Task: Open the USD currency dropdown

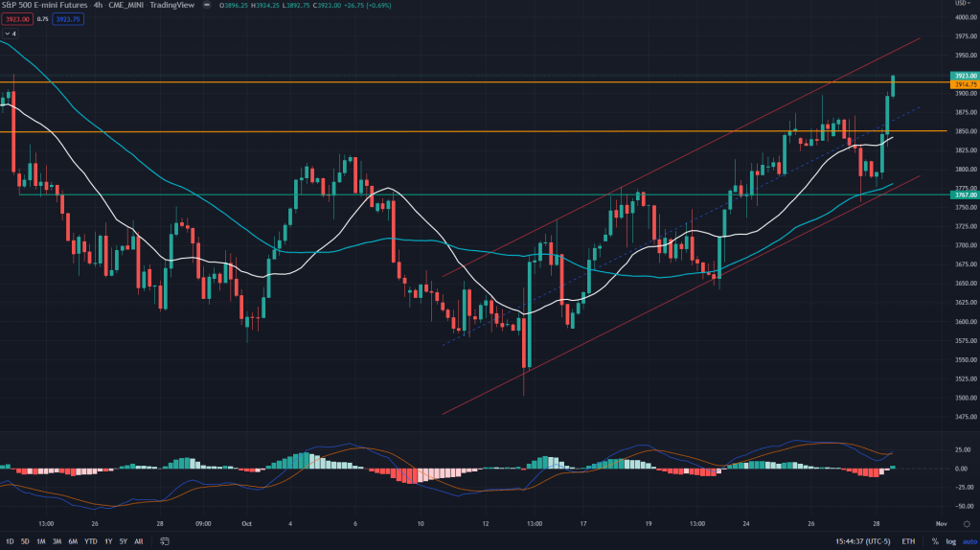Action: [961, 5]
